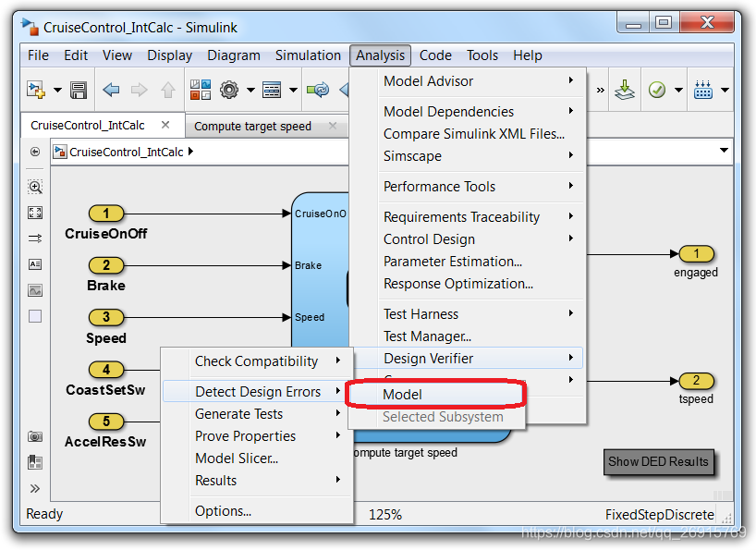
Task: Open Model Dependencies submenu
Action: pos(482,111)
